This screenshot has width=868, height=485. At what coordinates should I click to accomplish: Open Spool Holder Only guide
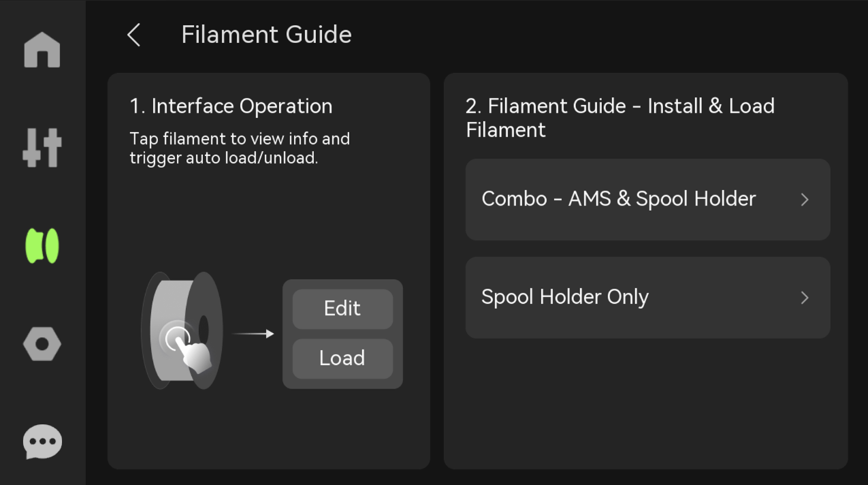point(647,298)
